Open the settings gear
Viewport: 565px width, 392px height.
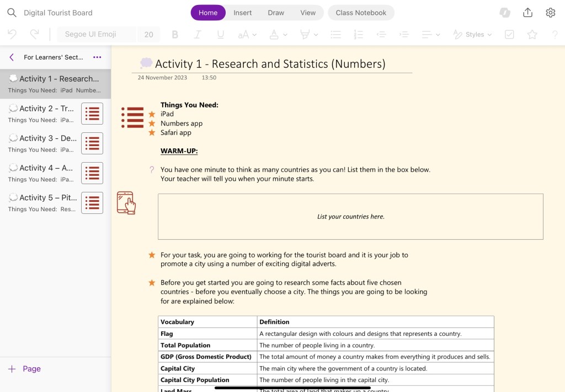550,13
